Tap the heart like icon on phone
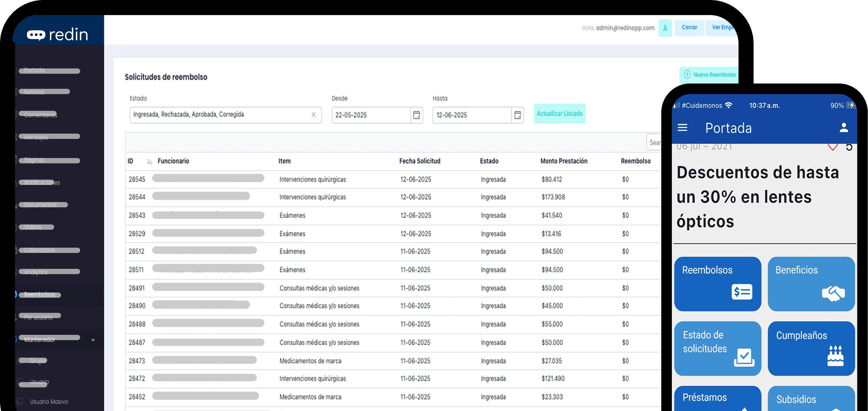 pos(833,147)
